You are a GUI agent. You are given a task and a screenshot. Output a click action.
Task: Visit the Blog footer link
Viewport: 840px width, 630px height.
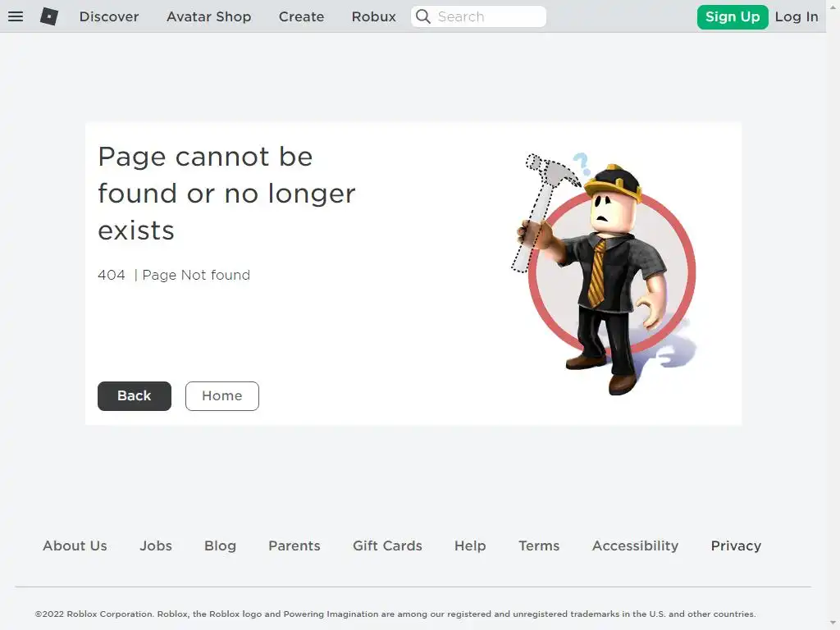220,546
